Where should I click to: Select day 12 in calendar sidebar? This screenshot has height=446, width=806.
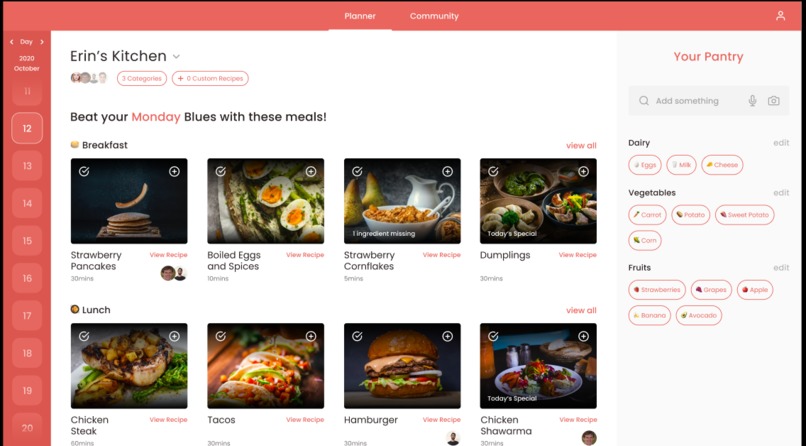[x=27, y=128]
